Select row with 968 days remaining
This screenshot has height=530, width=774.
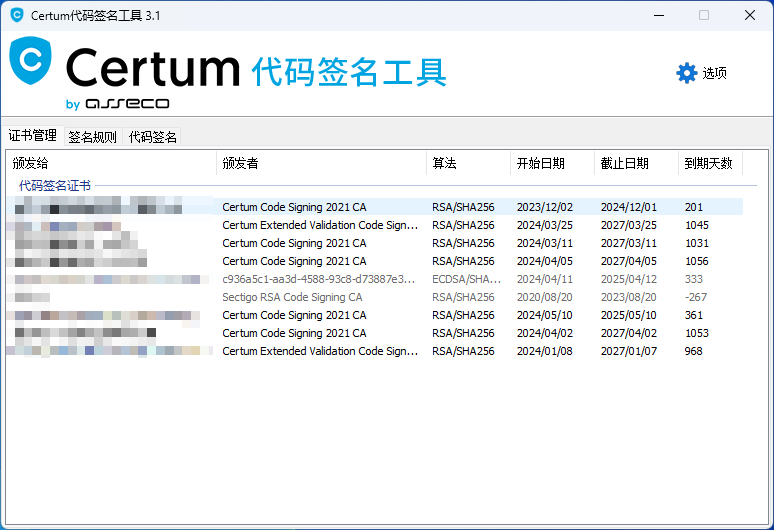point(375,351)
